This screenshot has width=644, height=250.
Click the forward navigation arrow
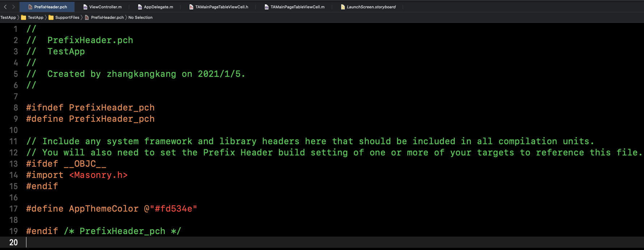click(13, 7)
